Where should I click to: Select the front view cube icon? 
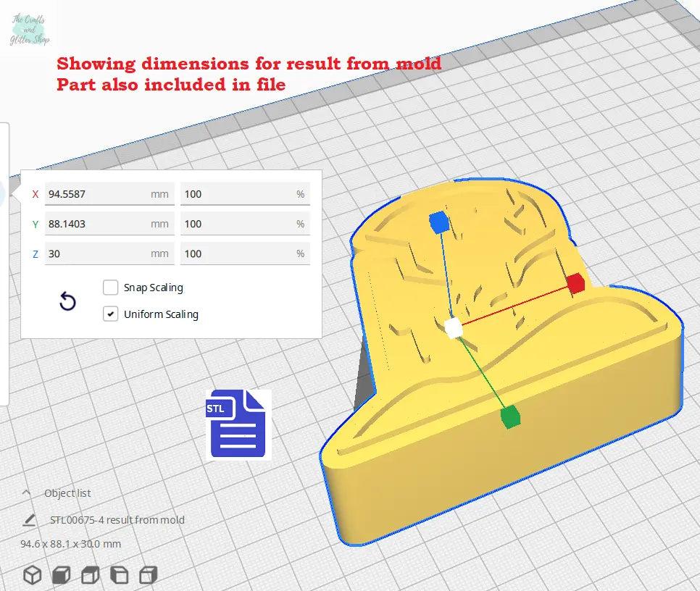point(62,575)
